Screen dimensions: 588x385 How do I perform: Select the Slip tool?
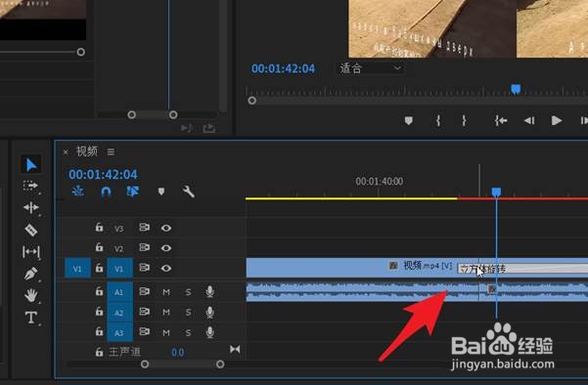point(31,252)
